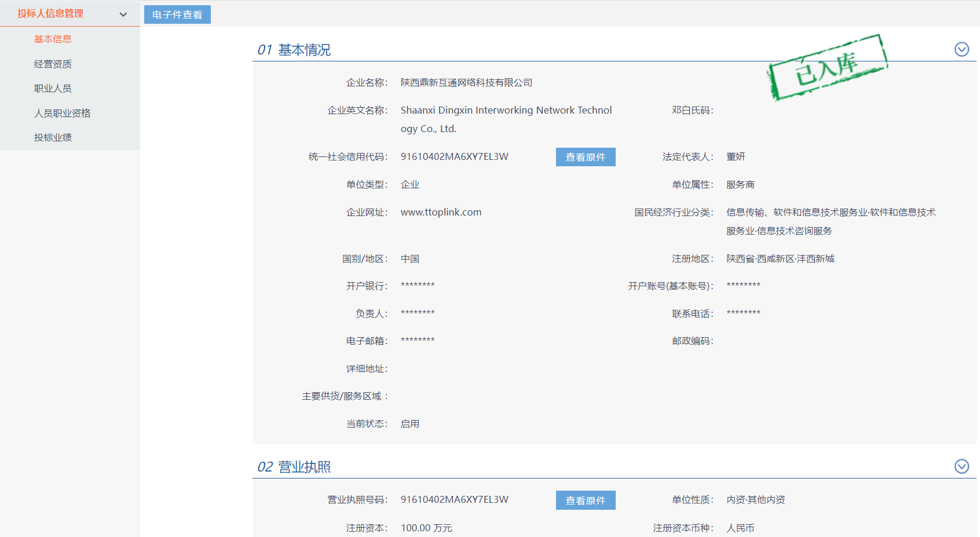Image resolution: width=980 pixels, height=537 pixels.
Task: View original next to 统一社会信用代码
Action: click(585, 157)
